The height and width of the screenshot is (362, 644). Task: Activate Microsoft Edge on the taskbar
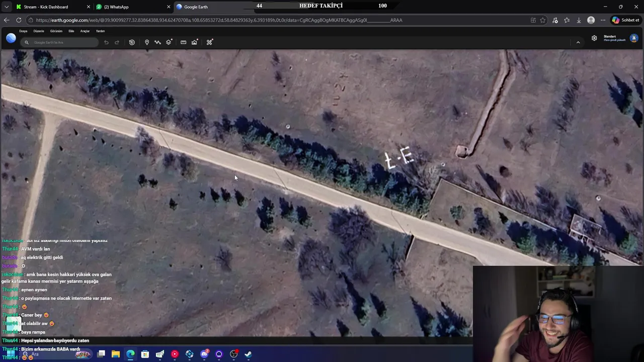point(130,354)
